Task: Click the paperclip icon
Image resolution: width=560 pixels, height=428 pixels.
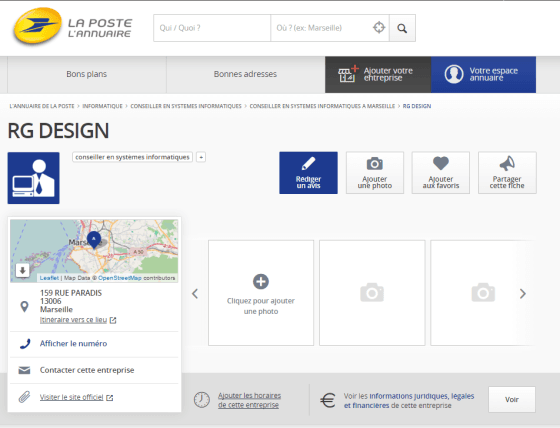Action: [x=24, y=397]
